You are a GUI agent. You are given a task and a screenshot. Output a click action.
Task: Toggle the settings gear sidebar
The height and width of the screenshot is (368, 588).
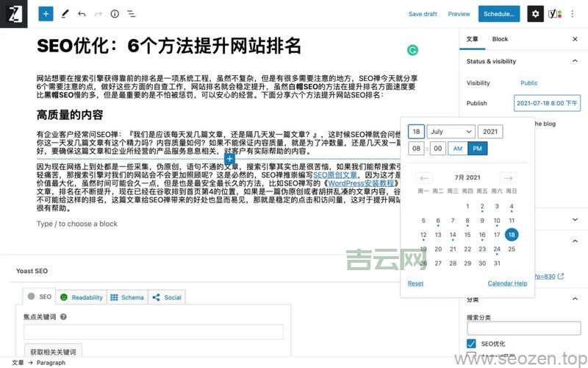click(x=536, y=14)
